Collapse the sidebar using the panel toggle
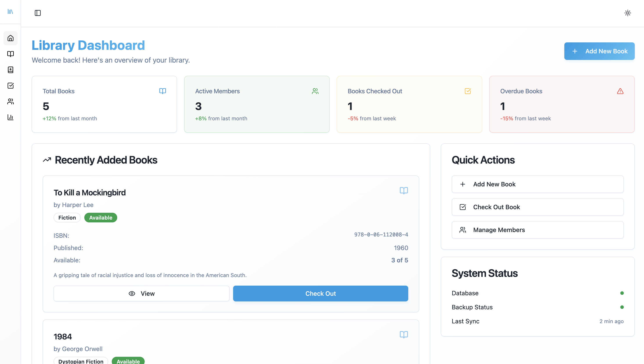This screenshot has height=364, width=644. point(38,13)
